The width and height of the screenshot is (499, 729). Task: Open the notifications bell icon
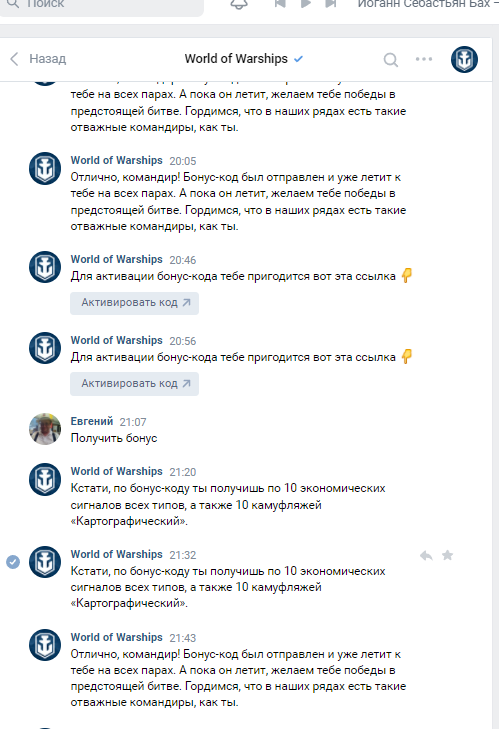[x=239, y=4]
